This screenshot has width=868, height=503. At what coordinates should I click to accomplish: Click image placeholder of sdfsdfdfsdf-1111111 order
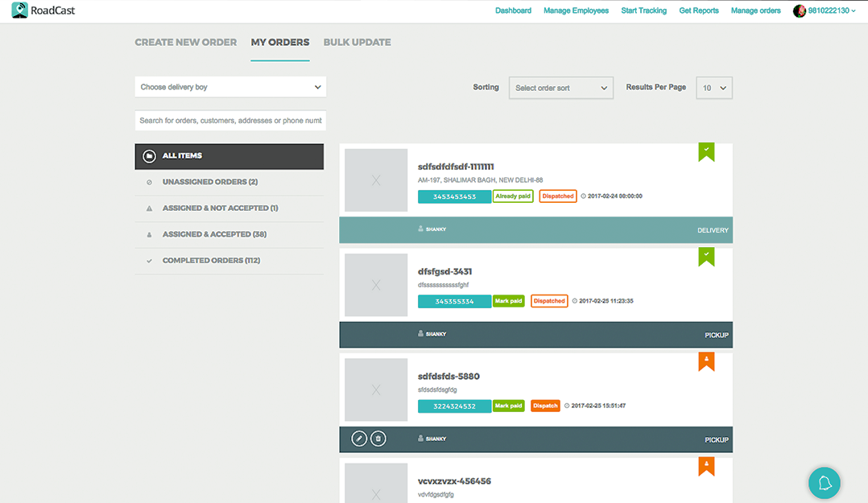(x=376, y=179)
